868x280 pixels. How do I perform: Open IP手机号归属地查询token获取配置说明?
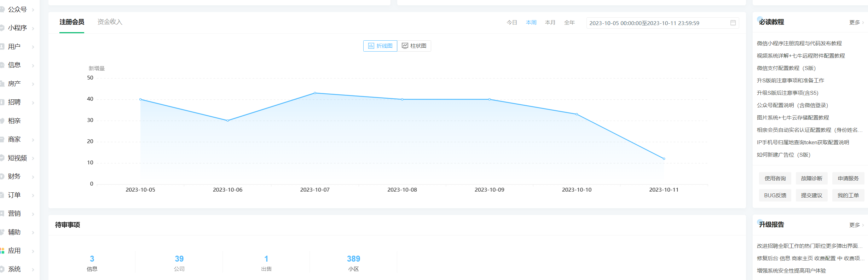tap(803, 142)
